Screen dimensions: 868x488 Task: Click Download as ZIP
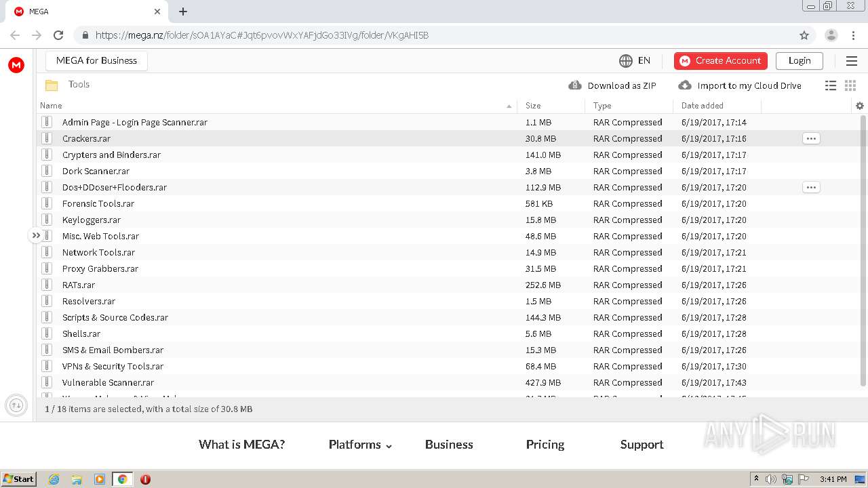pos(612,85)
